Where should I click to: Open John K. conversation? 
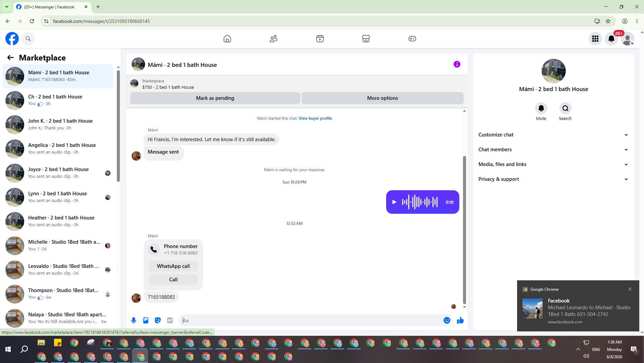click(x=58, y=124)
